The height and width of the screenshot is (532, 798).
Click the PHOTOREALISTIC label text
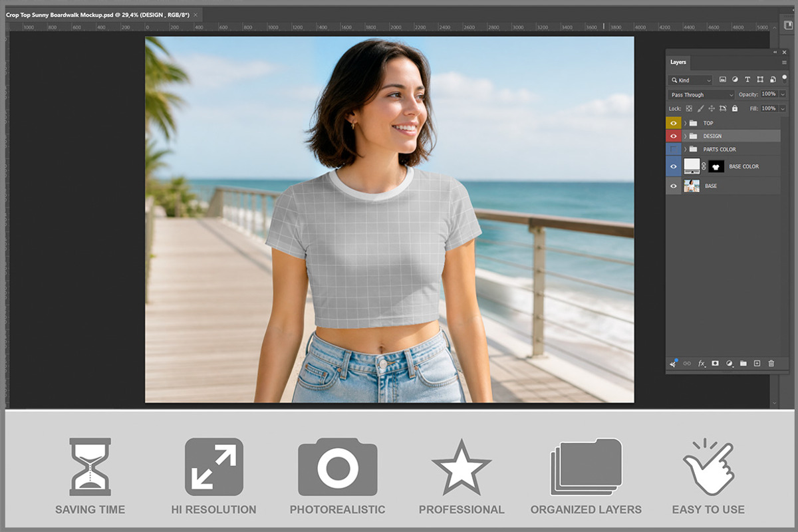coord(337,509)
